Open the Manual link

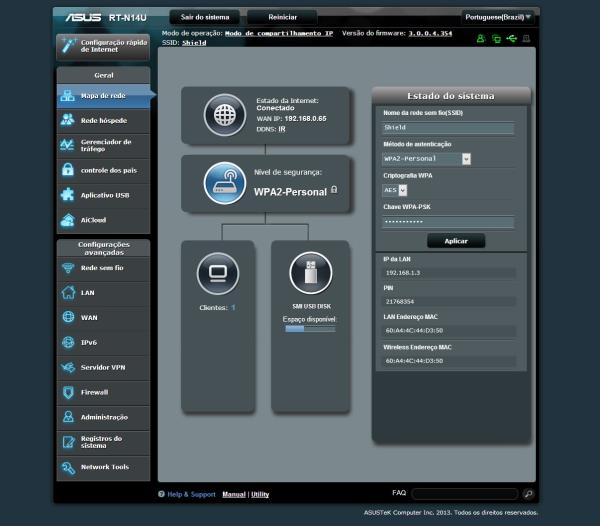pyautogui.click(x=234, y=494)
